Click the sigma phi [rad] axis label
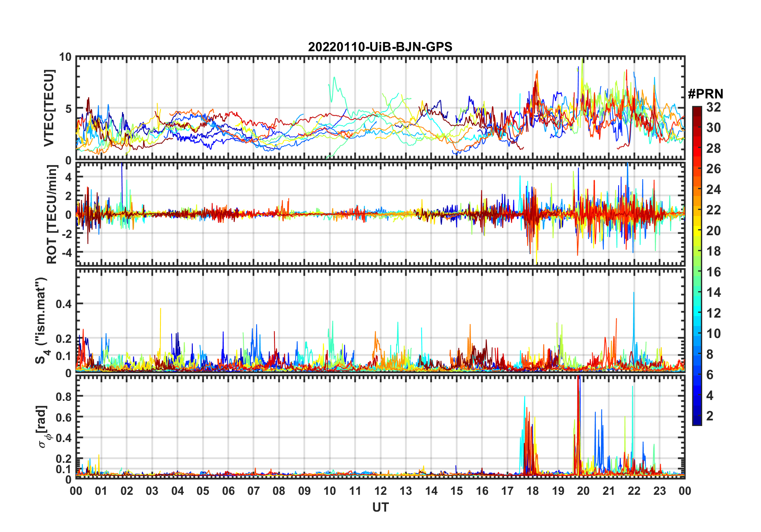The image size is (761, 532). tap(43, 426)
